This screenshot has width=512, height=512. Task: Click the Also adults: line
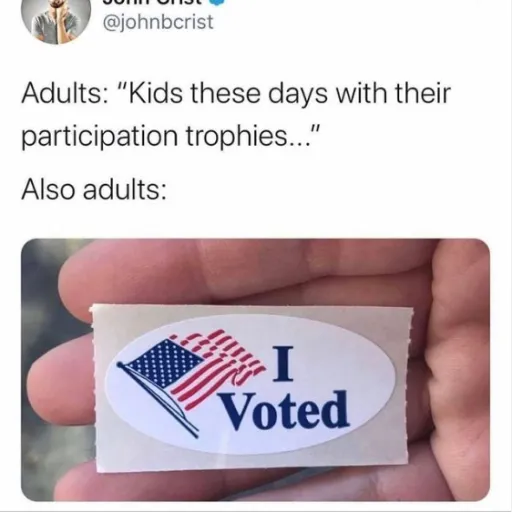coord(93,189)
